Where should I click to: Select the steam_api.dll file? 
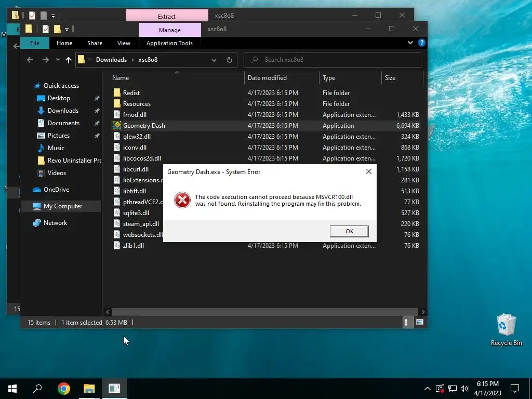[x=141, y=223]
